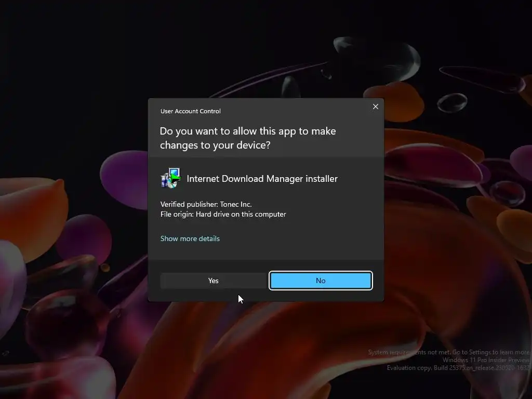Select the 'File origin: Hard drive on this computer' line
Viewport: 532px width, 399px height.
tap(223, 214)
